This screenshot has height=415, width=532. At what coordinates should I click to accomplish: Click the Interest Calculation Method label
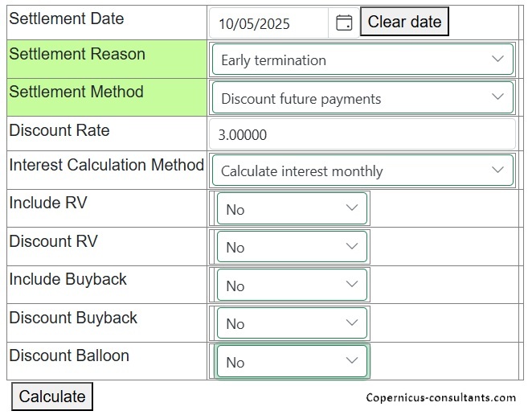[106, 166]
